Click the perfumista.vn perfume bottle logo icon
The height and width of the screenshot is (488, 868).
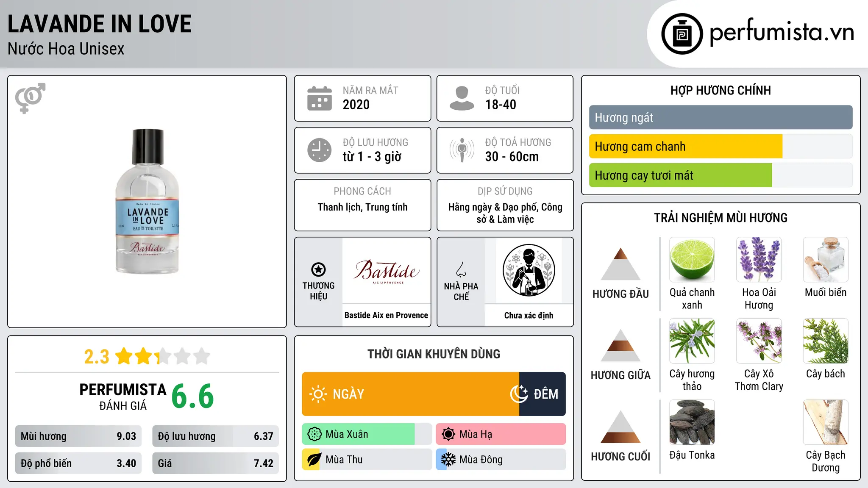[x=682, y=34]
